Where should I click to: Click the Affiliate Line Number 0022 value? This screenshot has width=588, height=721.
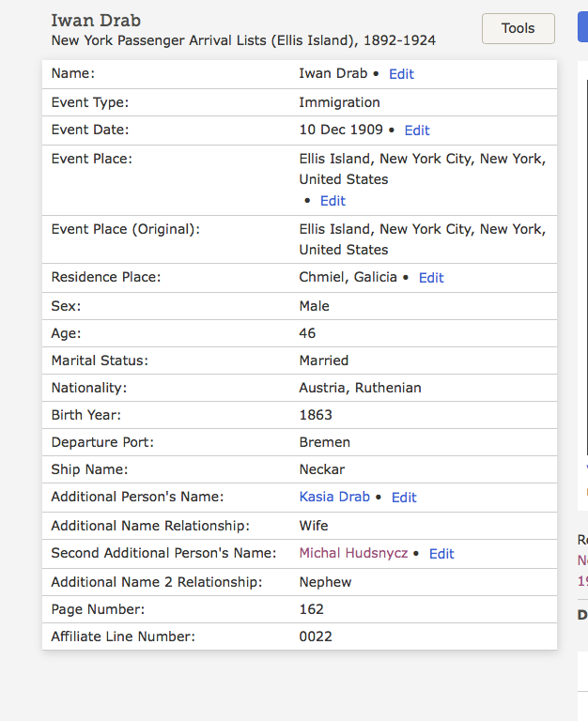[316, 637]
